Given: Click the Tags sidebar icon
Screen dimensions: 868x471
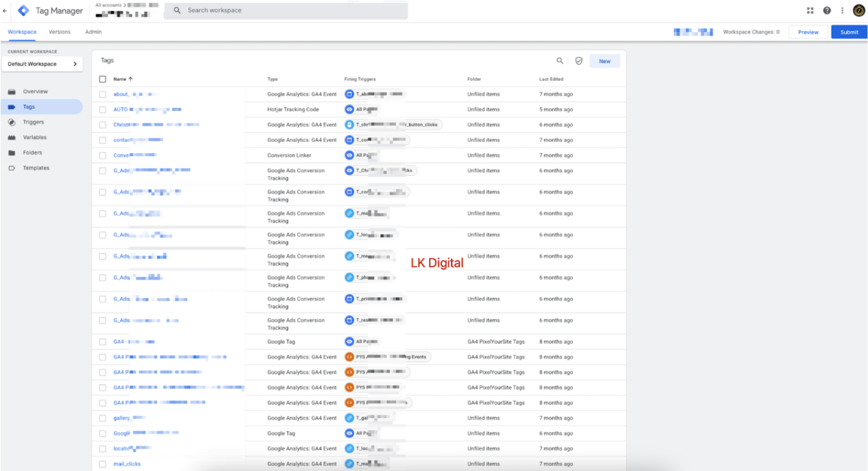Looking at the screenshot, I should (12, 107).
